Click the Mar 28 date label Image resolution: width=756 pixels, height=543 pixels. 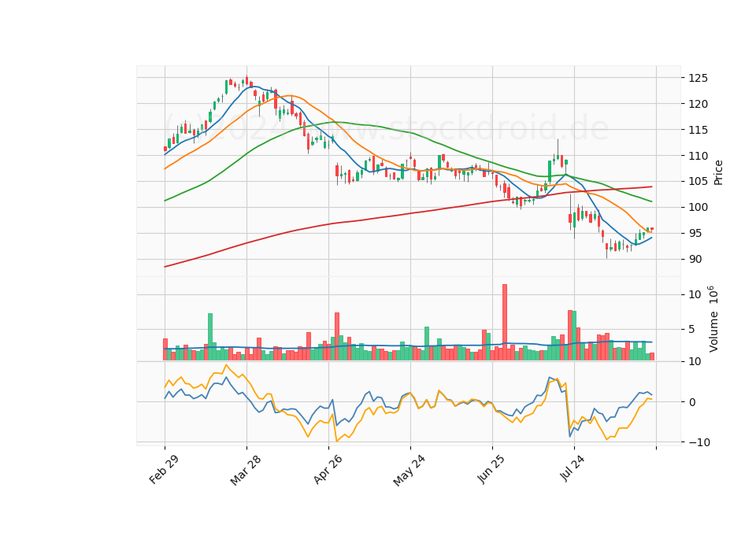click(x=246, y=470)
